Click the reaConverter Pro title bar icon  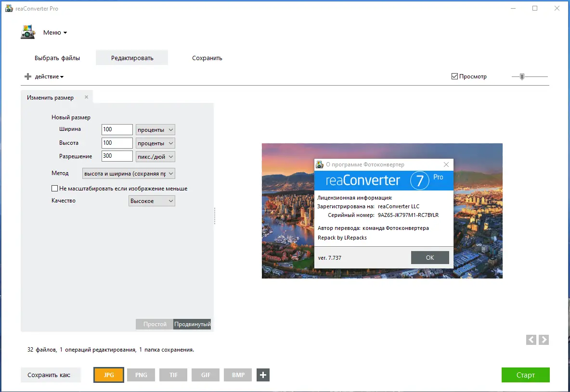tap(9, 8)
